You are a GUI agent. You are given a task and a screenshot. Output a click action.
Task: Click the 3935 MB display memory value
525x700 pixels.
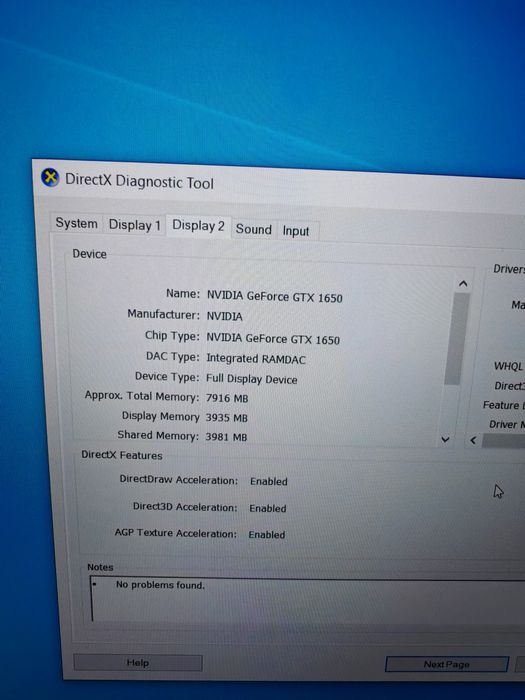point(226,418)
